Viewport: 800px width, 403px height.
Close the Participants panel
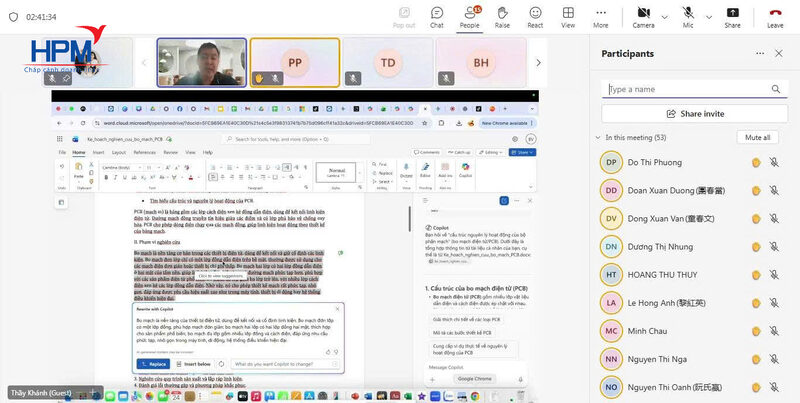click(x=778, y=53)
